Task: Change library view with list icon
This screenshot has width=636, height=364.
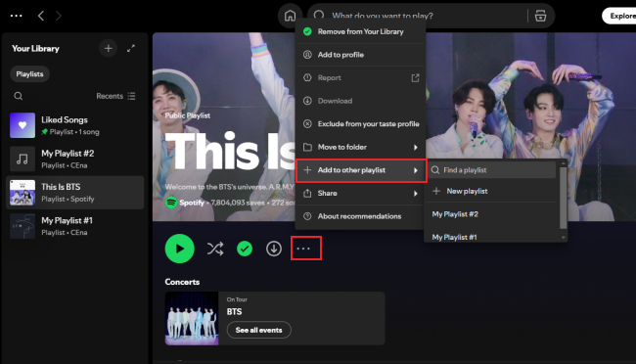Action: (x=131, y=96)
